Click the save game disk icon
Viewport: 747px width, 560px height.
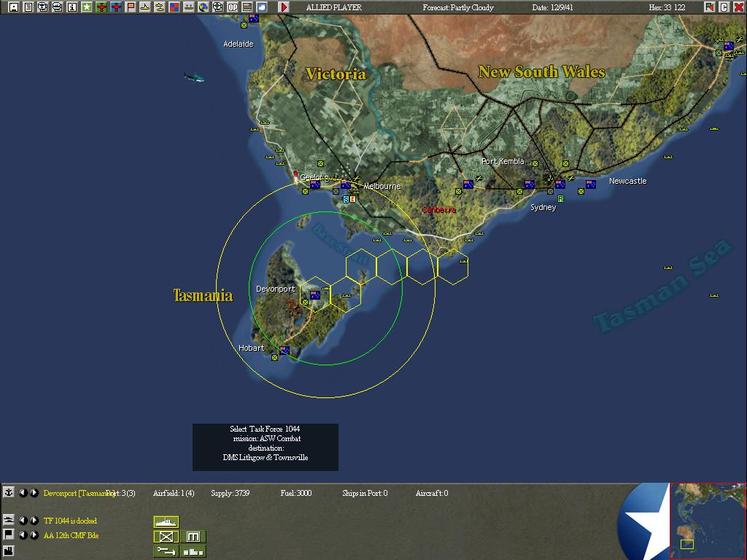click(14, 7)
